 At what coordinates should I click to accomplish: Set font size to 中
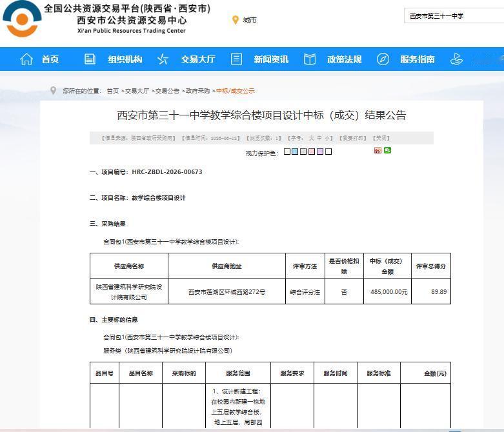(319, 138)
